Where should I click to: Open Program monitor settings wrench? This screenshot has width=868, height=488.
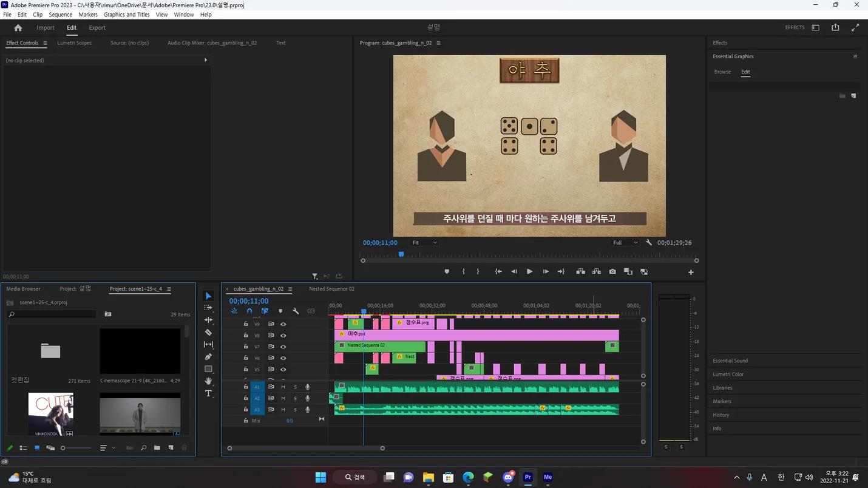coord(649,242)
